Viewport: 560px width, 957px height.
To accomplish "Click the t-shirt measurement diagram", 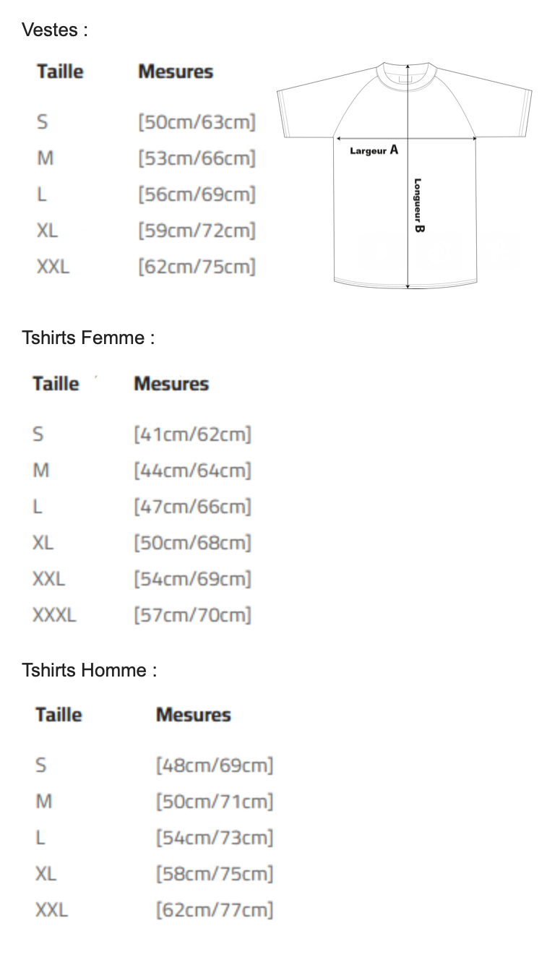I will [x=405, y=176].
